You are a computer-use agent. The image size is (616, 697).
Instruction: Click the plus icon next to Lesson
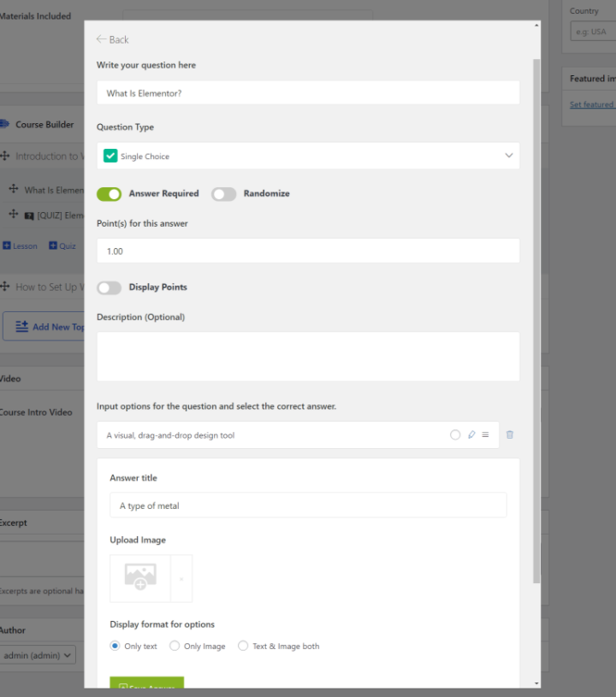pyautogui.click(x=7, y=245)
